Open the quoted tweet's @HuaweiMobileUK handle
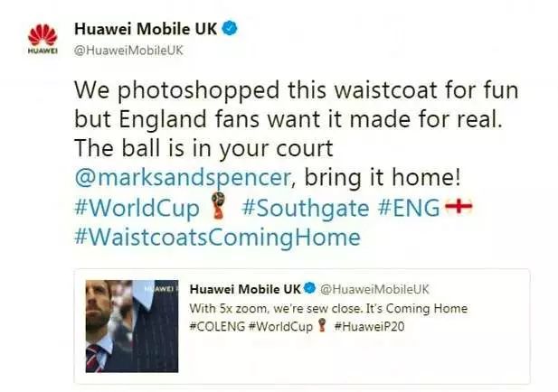 click(x=374, y=289)
